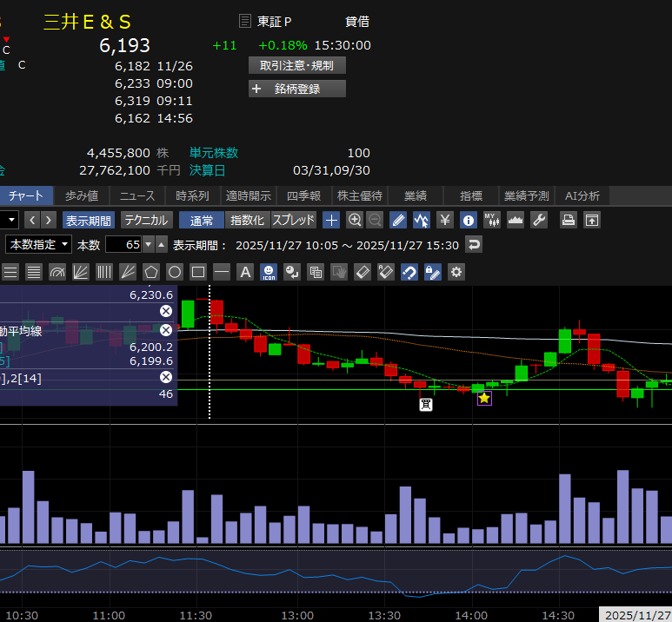Choose the text 'A' annotation tool
Screen dimensions: 672x622
[x=245, y=272]
